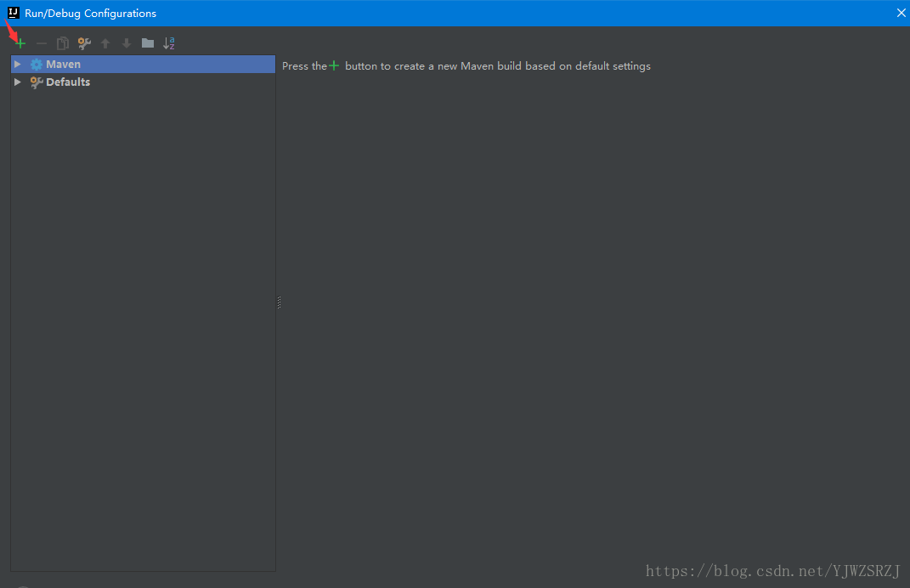Open defaults editing via the wrench icon
The height and width of the screenshot is (588, 910).
click(84, 43)
